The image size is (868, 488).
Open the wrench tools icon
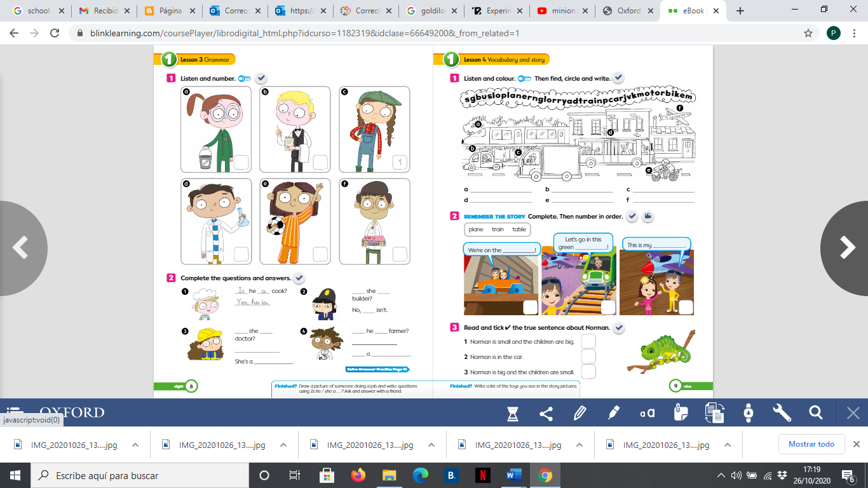pyautogui.click(x=782, y=413)
